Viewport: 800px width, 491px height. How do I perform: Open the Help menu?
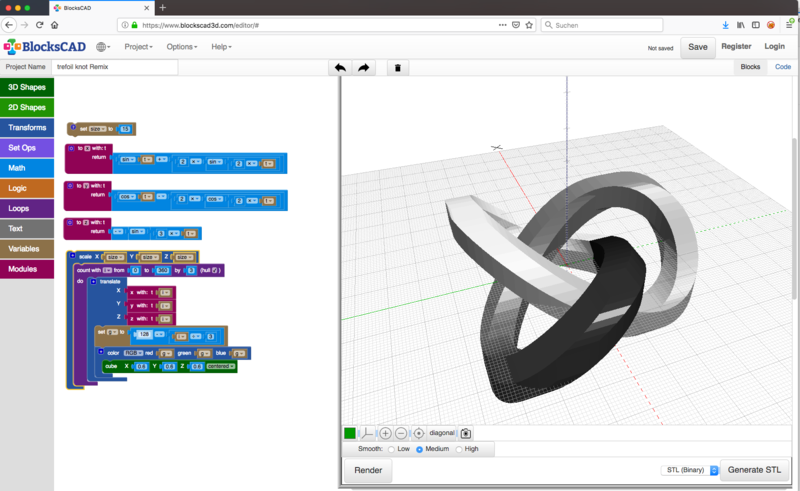point(221,46)
